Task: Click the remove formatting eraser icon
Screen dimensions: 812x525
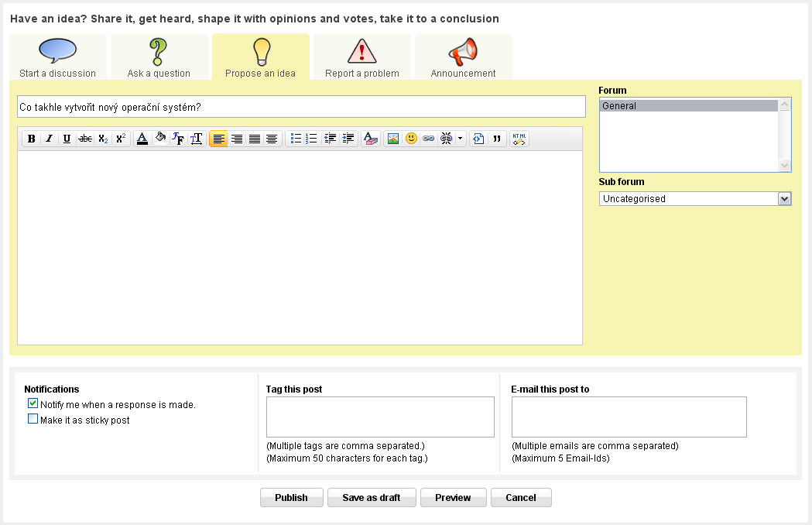Action: (370, 139)
